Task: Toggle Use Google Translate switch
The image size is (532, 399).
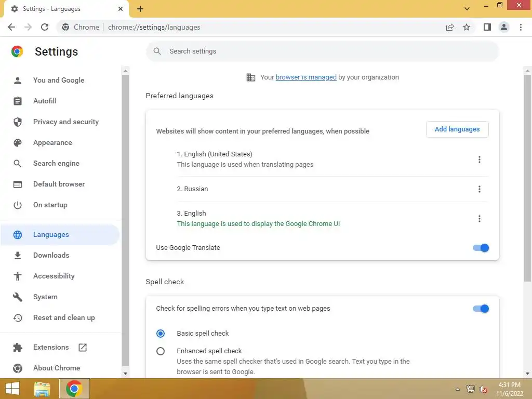Action: 481,248
